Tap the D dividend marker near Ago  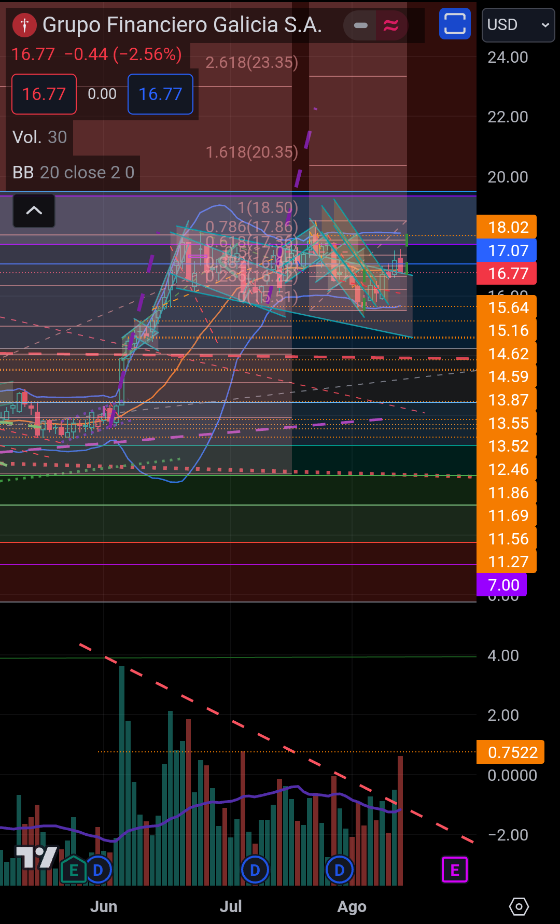coord(340,870)
